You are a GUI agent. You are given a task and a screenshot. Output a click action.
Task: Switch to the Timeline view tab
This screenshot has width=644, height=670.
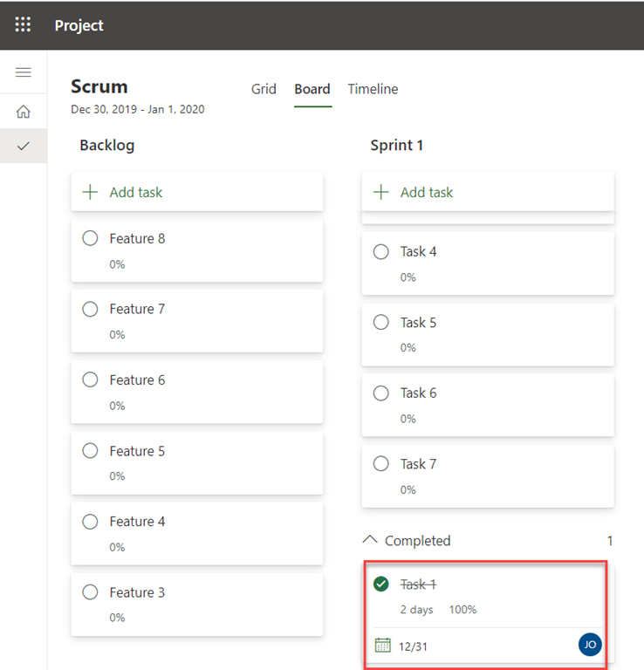tap(373, 89)
